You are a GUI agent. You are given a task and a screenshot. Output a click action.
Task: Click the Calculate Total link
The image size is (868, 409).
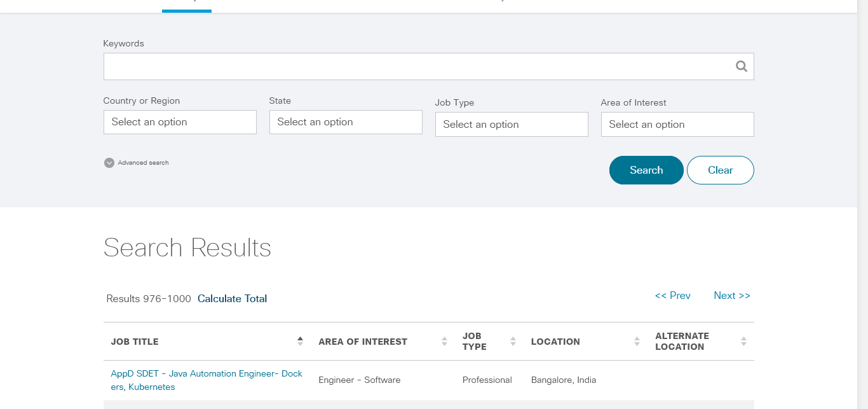click(x=232, y=299)
